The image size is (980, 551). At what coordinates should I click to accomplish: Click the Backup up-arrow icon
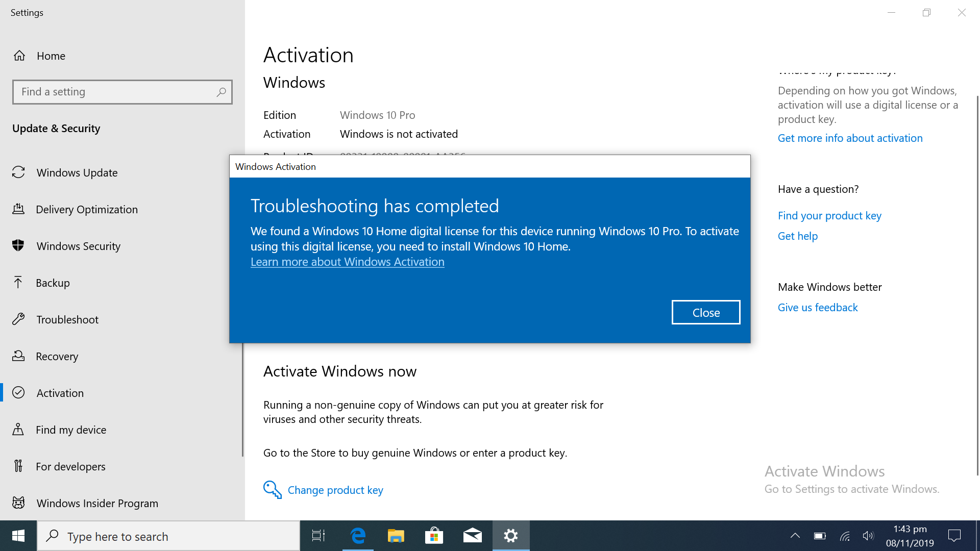pyautogui.click(x=18, y=283)
